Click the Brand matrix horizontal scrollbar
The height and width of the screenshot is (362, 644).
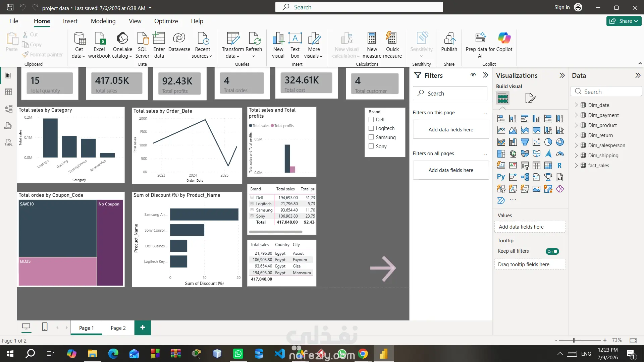point(276,232)
